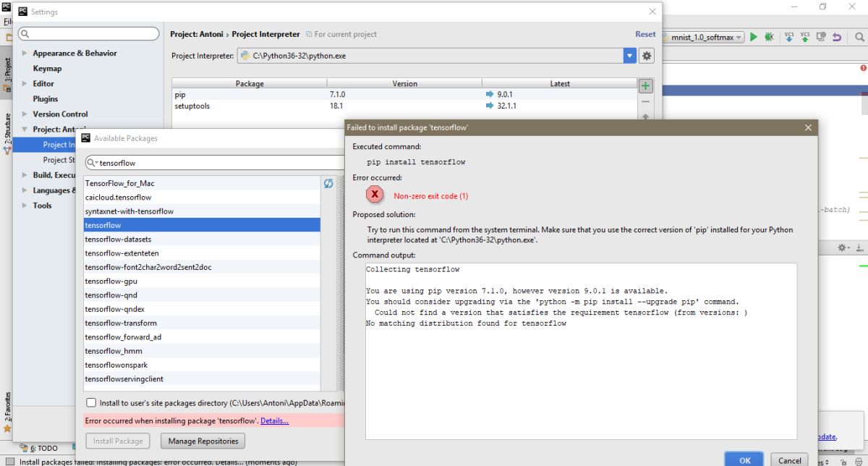Expand the Tools settings node
The height and width of the screenshot is (466, 868).
25,206
